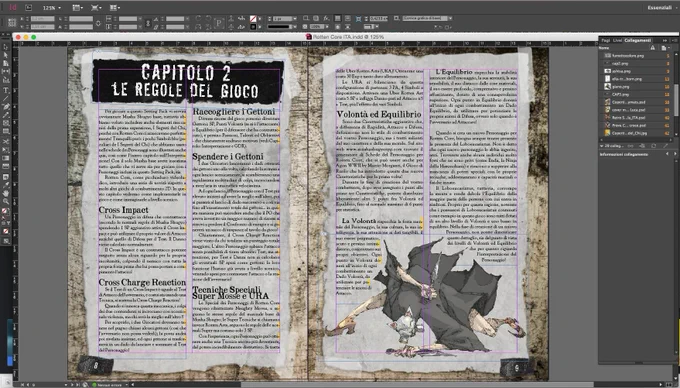The height and width of the screenshot is (388, 680).
Task: Open the arrange documents dropdown
Action: tap(115, 7)
